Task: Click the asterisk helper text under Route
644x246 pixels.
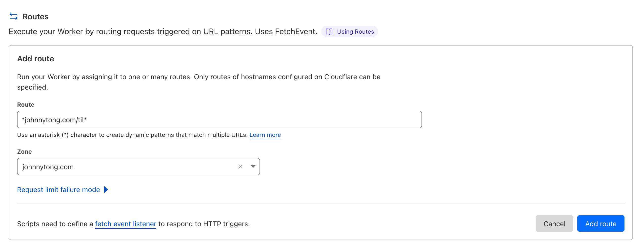Action: pos(132,135)
